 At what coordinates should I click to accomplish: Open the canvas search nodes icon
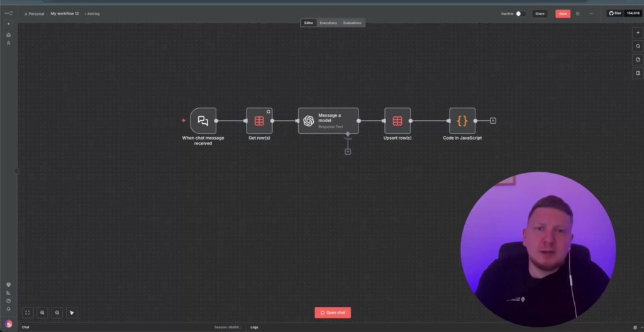click(638, 46)
